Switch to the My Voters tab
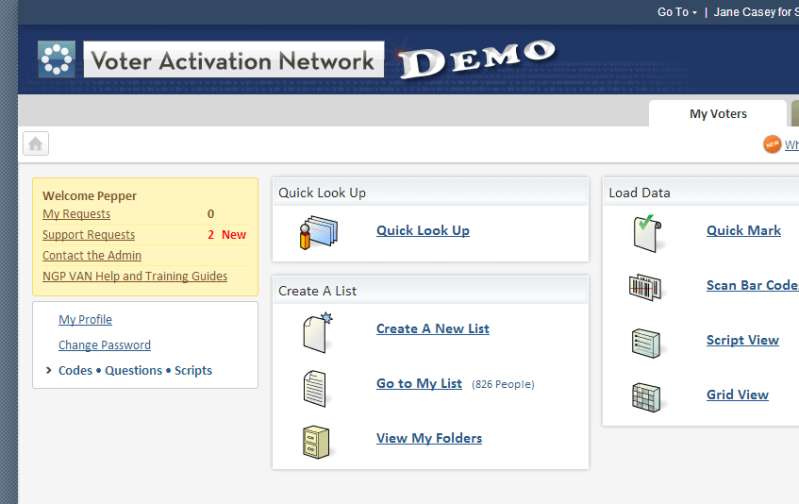 (x=717, y=114)
